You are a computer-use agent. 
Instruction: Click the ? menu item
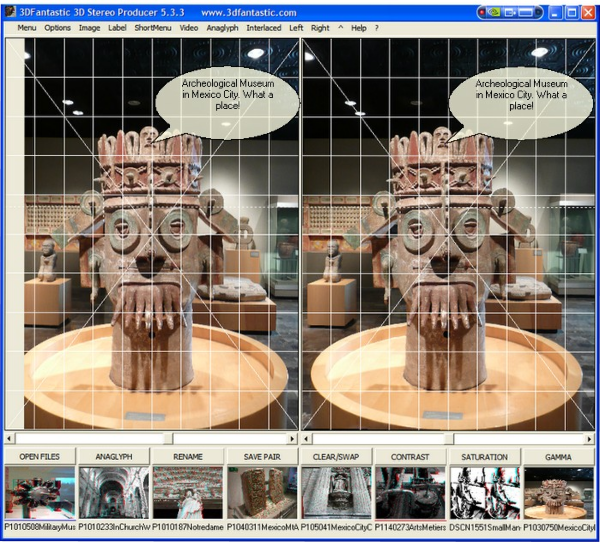(x=377, y=28)
